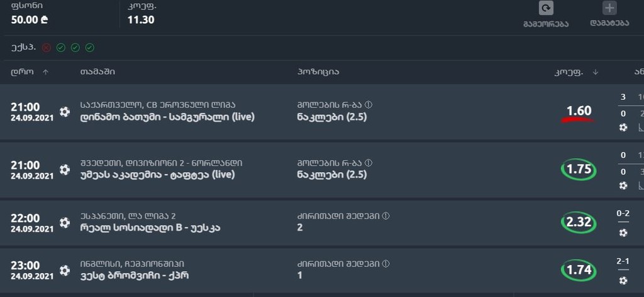This screenshot has height=297, width=644.
Task: Click the გამეორება (repeat bet) icon
Action: [546, 8]
